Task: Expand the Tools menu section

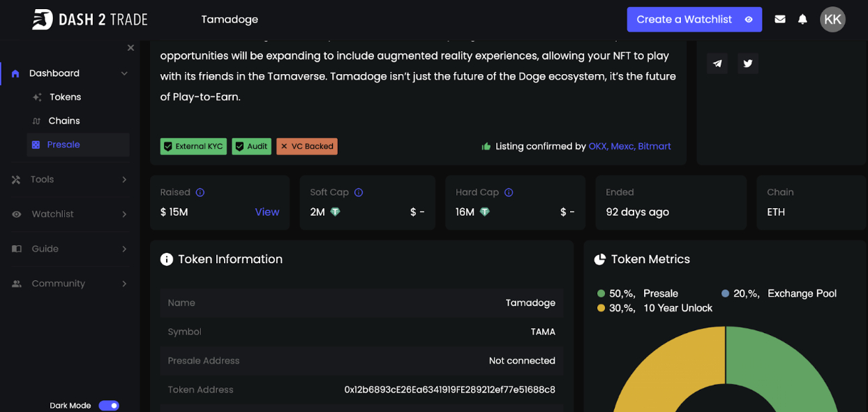Action: (124, 179)
